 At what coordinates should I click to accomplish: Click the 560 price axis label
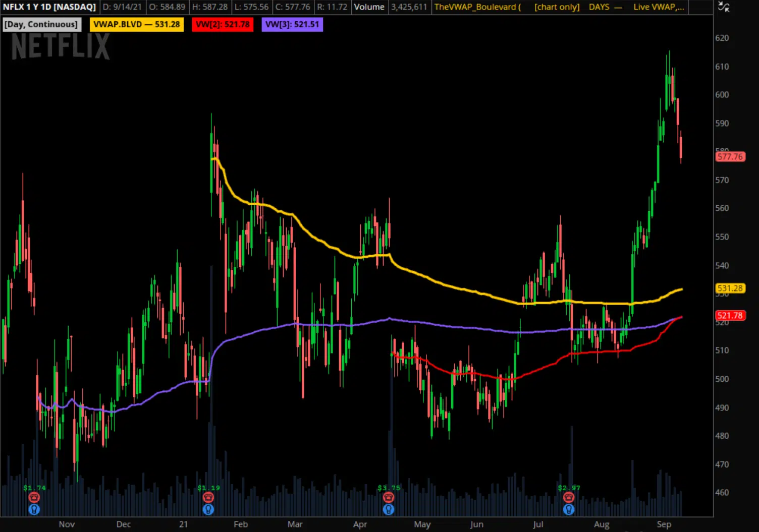[x=722, y=208]
